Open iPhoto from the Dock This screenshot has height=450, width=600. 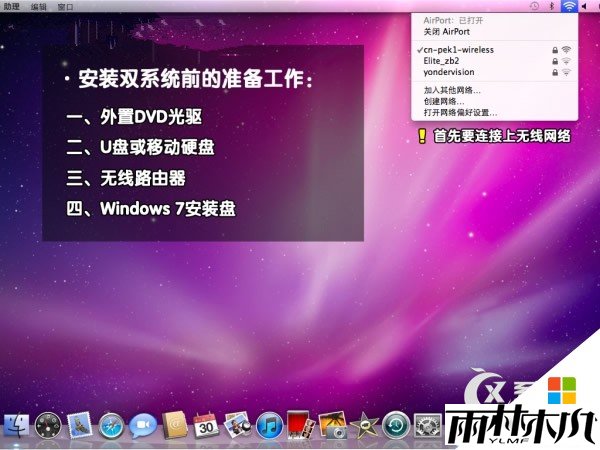(x=333, y=425)
